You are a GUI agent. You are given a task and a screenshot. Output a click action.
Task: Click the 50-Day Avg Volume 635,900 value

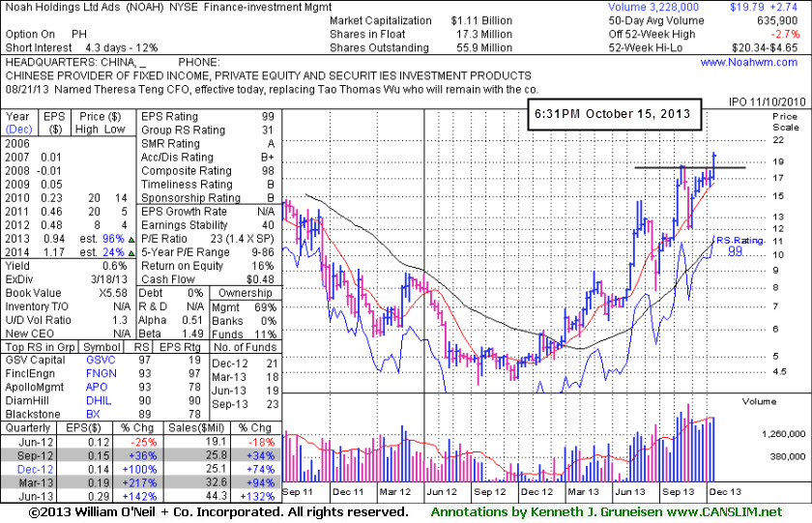777,20
